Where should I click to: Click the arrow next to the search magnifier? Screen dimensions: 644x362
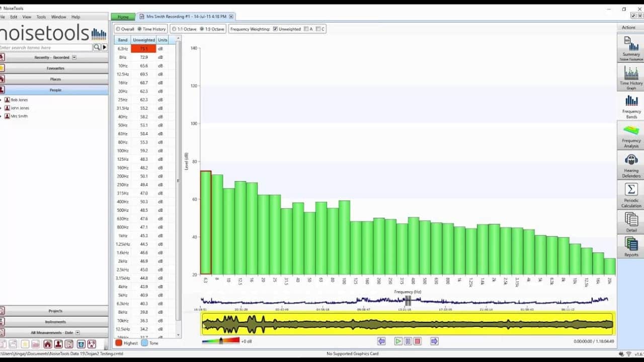point(104,47)
